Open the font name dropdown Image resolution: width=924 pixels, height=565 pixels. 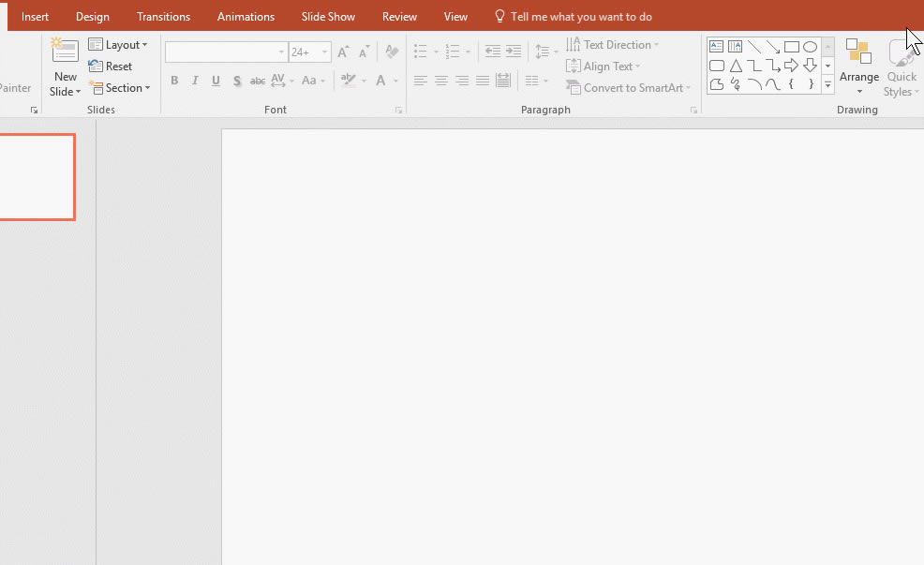pyautogui.click(x=281, y=52)
